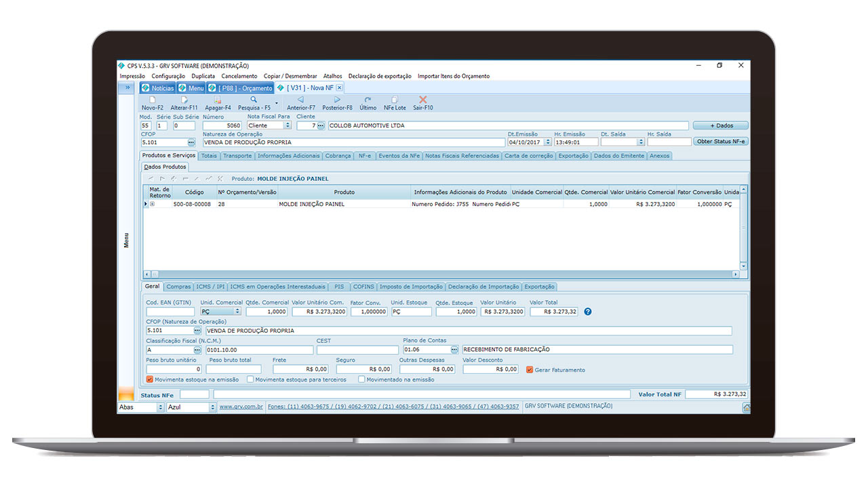
Task: Open Classificação Fiscal N.C.M. lookup ellipsis
Action: pyautogui.click(x=197, y=350)
